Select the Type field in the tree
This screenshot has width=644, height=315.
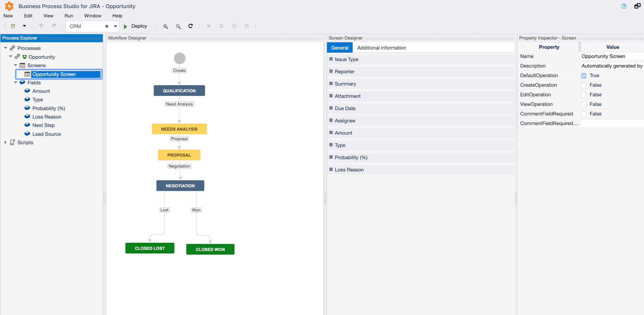[x=37, y=99]
